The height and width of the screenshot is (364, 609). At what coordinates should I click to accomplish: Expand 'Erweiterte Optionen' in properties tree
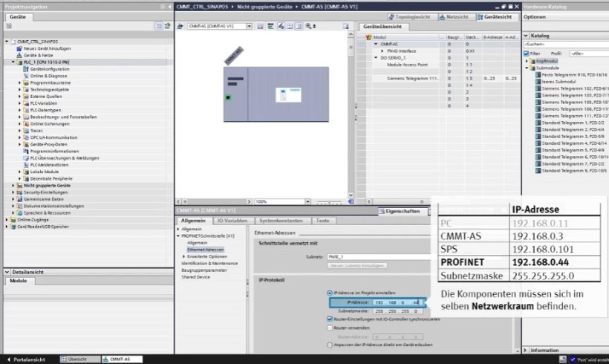coord(183,256)
